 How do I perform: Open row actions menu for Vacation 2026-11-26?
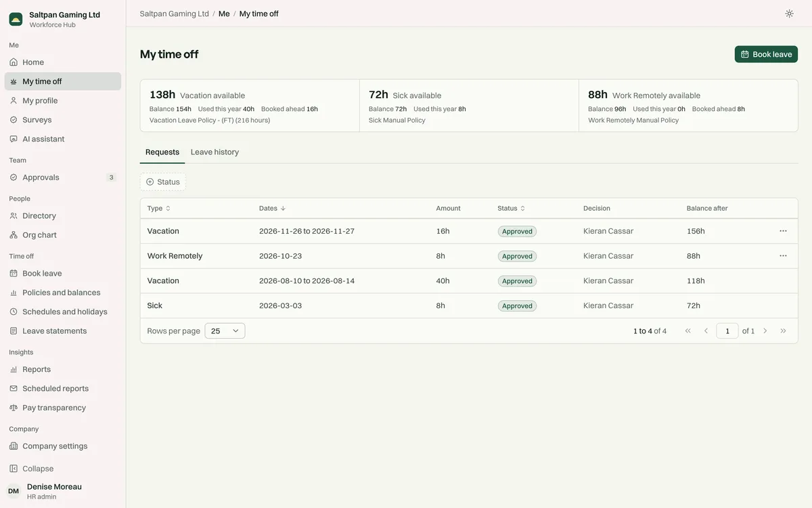click(x=783, y=231)
